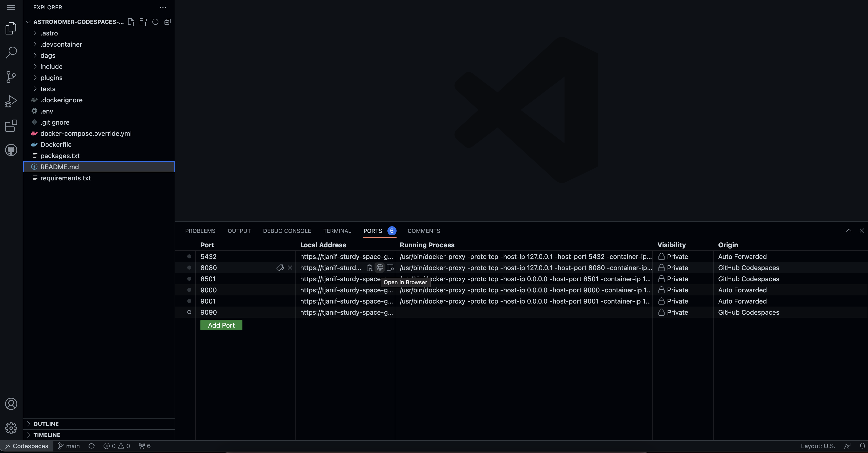The width and height of the screenshot is (868, 453).
Task: Collapse all folders in Explorer
Action: click(x=168, y=22)
